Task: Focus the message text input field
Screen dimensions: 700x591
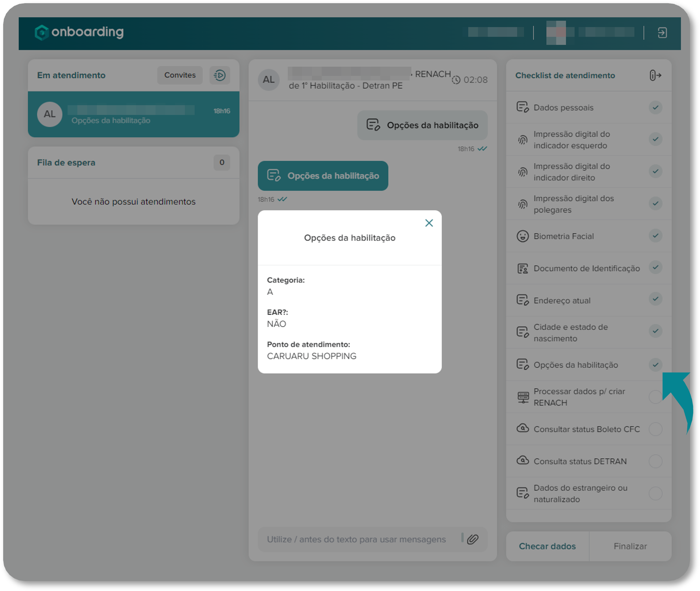Action: pyautogui.click(x=357, y=539)
